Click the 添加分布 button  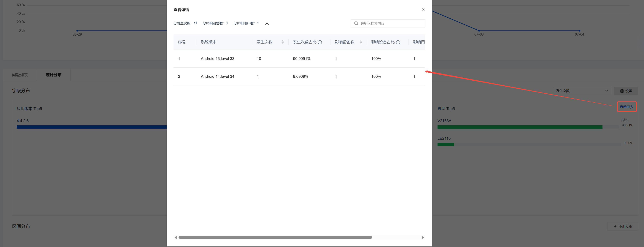(623, 226)
